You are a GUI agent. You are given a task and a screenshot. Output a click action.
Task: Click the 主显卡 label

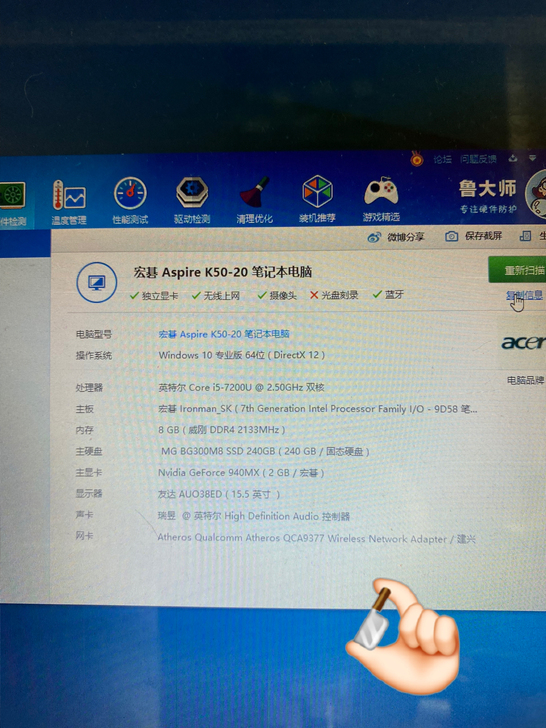(89, 473)
